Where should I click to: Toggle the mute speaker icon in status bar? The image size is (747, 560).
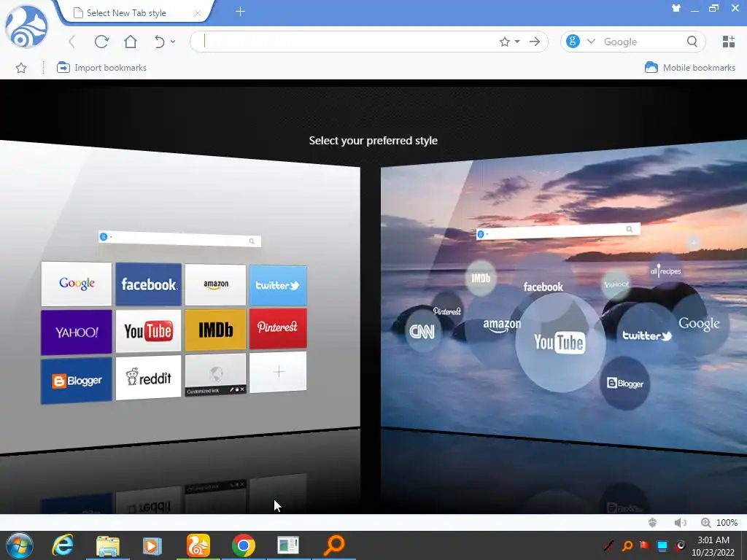point(680,522)
